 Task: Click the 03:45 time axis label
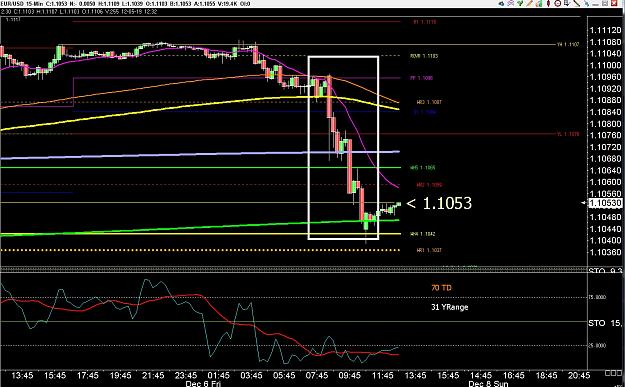click(251, 375)
